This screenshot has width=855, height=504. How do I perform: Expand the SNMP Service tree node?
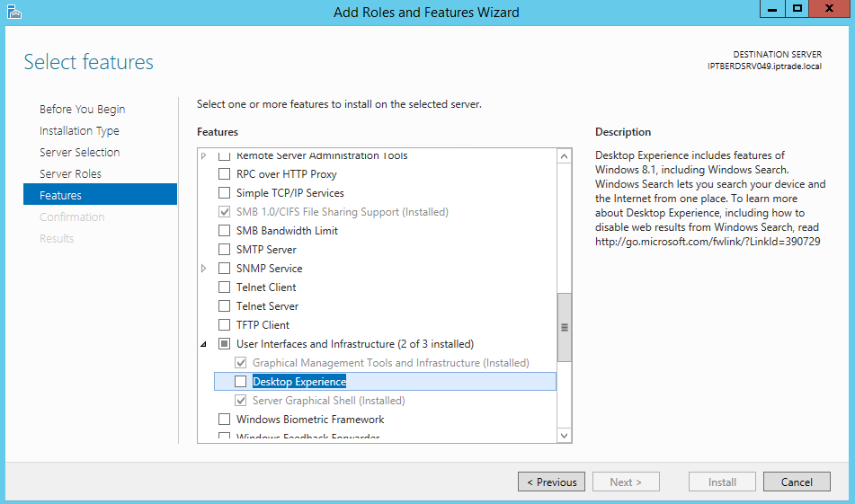click(203, 268)
